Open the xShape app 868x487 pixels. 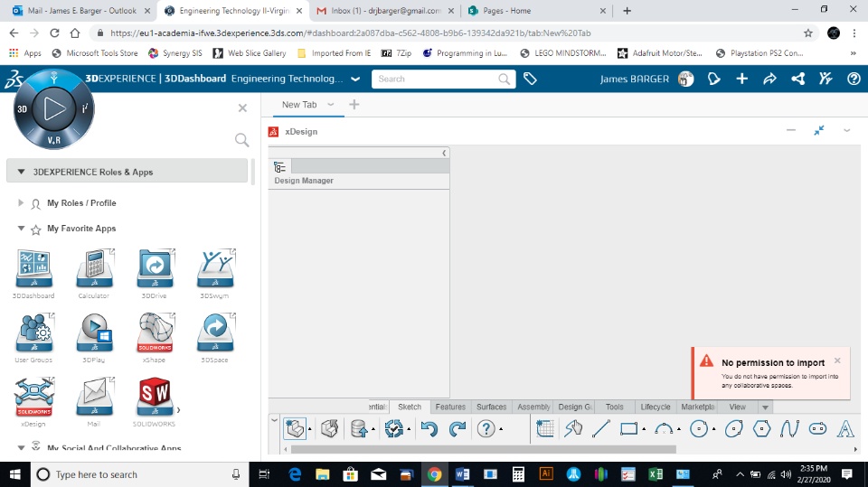coord(155,333)
